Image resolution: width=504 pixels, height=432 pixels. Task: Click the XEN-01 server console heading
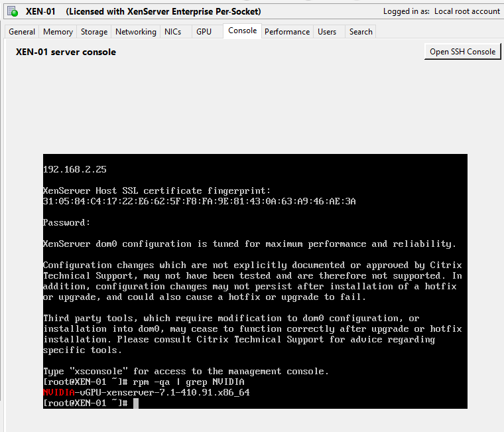pyautogui.click(x=66, y=52)
